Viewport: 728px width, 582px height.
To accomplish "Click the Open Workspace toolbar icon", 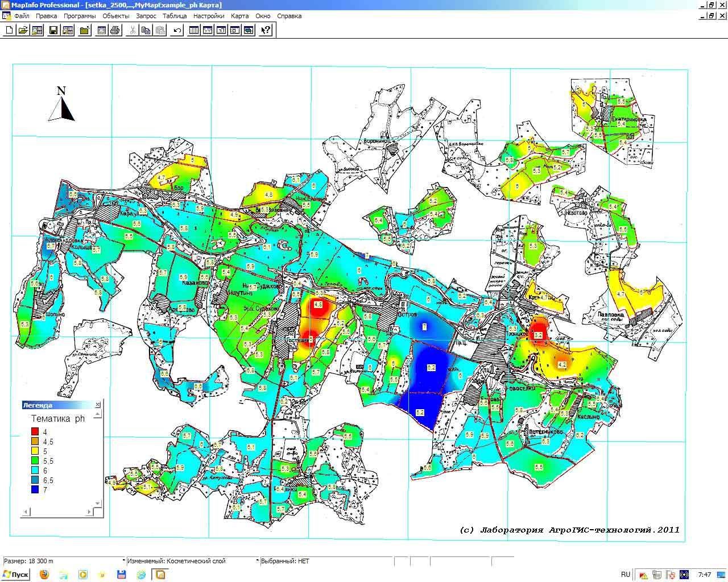I will click(36, 30).
